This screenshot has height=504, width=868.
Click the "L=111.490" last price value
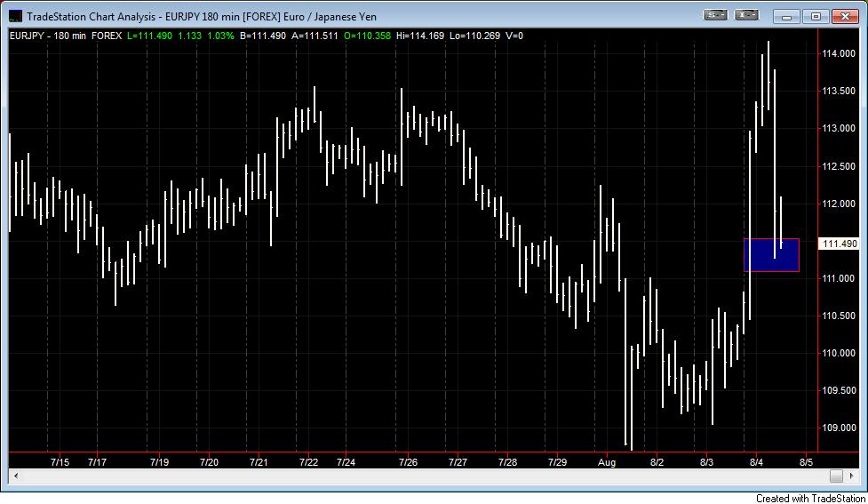tap(149, 36)
